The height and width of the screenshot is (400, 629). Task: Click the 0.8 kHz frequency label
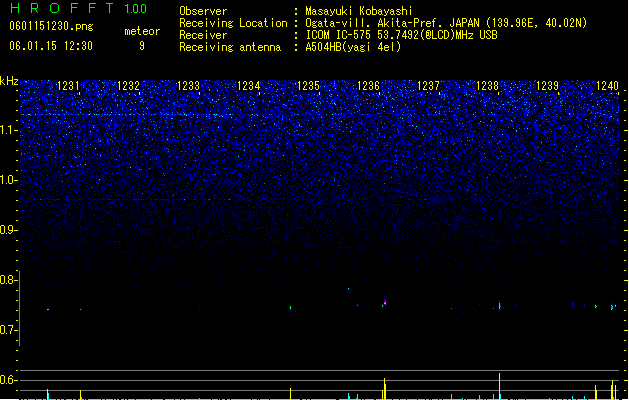(9, 280)
